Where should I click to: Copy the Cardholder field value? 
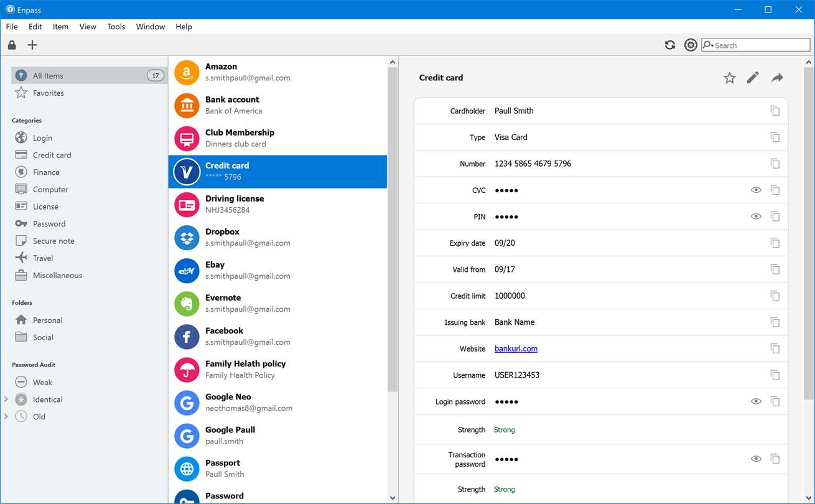[775, 111]
